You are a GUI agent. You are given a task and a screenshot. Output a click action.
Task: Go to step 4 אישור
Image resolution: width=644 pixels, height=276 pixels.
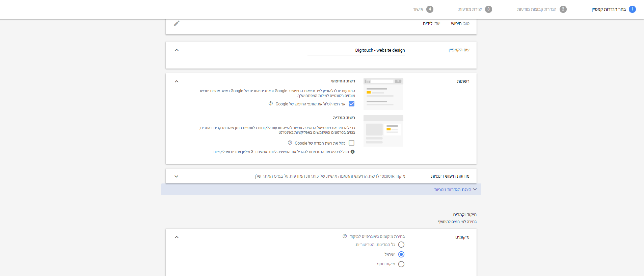coord(423,9)
